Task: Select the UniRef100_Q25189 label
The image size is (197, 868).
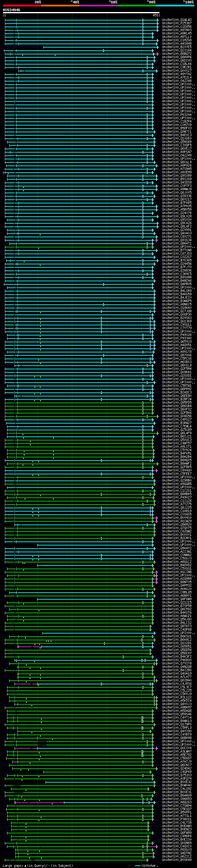Action: (177, 430)
